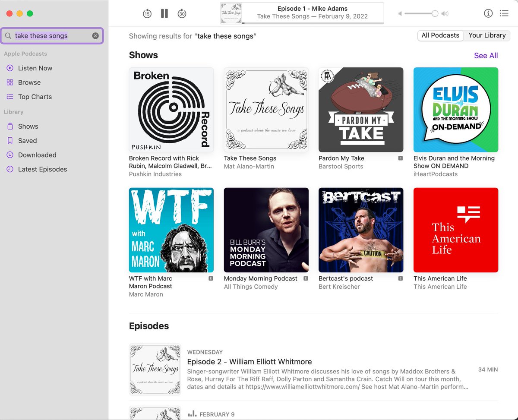The image size is (518, 420).
Task: Click the 34 MIN episode duration
Action: [488, 370]
